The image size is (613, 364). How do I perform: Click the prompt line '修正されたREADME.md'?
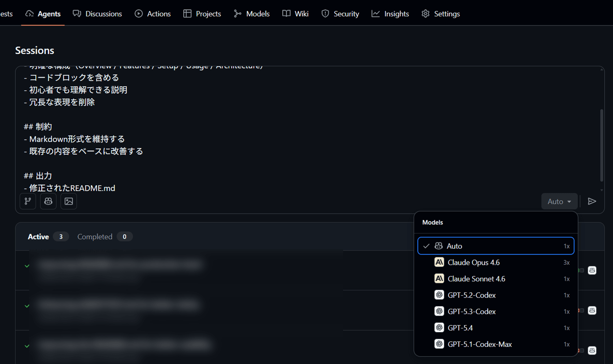[72, 188]
